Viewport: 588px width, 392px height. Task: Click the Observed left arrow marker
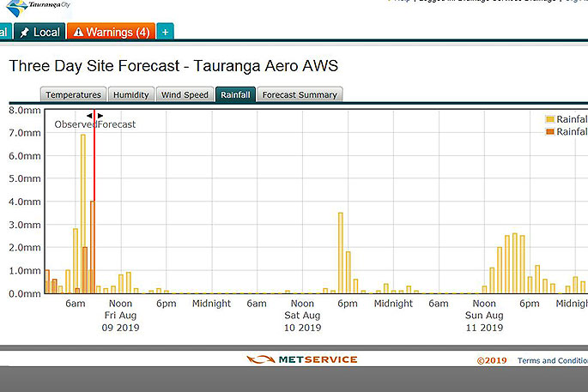click(89, 115)
